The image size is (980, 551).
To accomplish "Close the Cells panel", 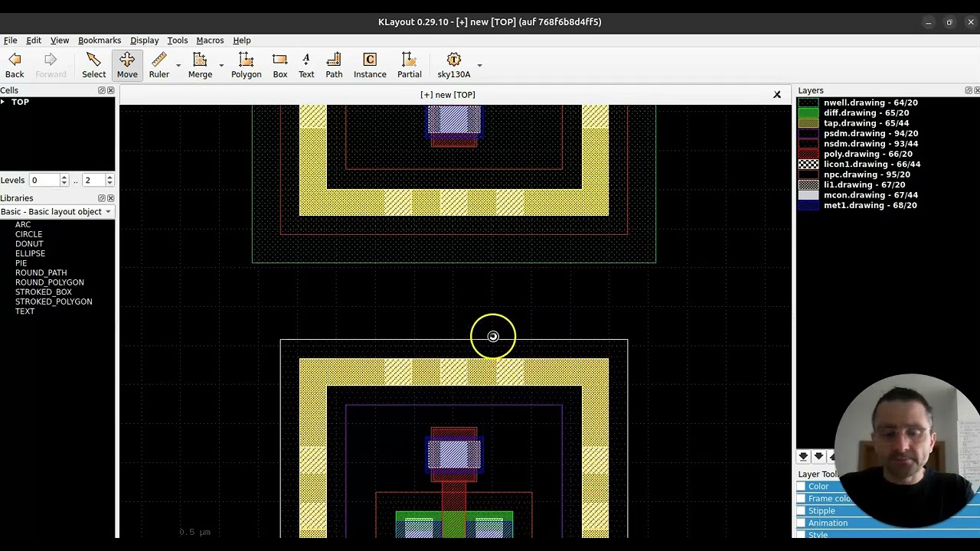I will [110, 90].
